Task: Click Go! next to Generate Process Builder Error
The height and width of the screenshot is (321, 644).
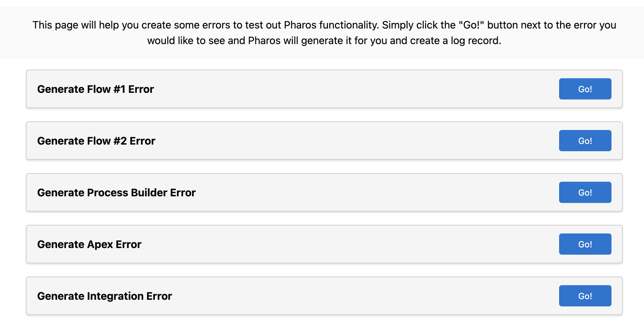Action: pos(585,192)
